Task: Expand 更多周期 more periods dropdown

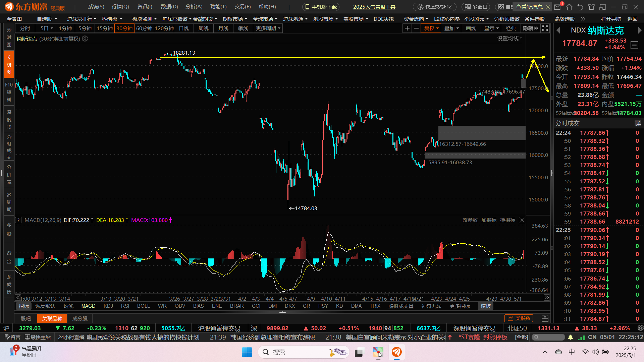Action: 268,28
